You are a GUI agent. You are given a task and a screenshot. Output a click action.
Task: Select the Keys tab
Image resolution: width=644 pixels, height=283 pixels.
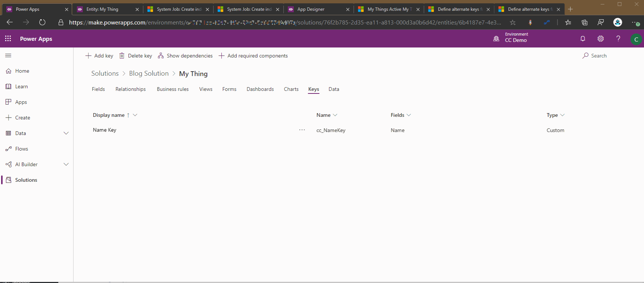click(314, 89)
